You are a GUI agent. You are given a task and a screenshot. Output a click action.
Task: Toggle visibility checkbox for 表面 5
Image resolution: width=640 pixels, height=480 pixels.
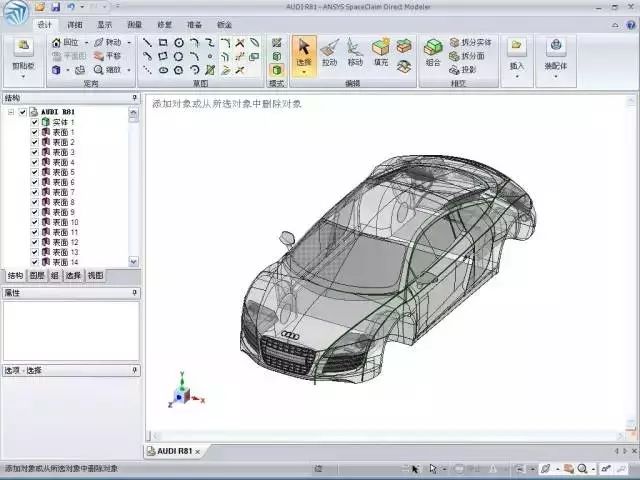pos(35,172)
